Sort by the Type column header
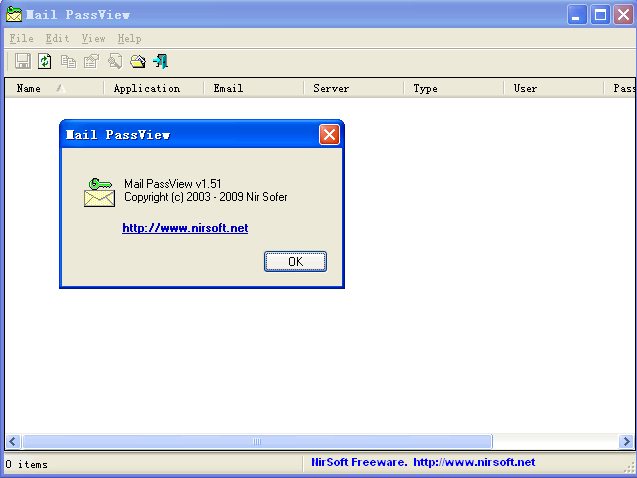The height and width of the screenshot is (478, 637). [x=453, y=88]
